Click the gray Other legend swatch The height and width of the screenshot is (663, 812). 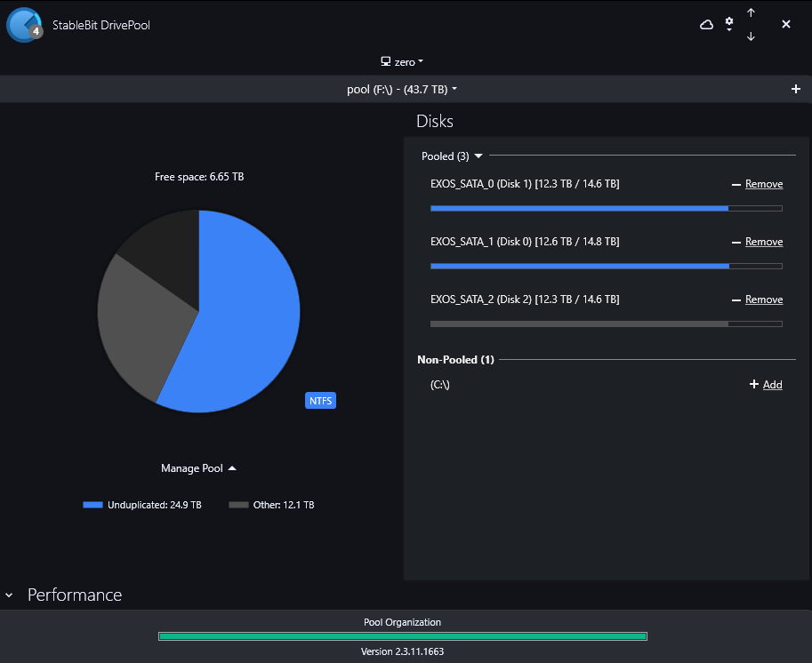coord(238,505)
